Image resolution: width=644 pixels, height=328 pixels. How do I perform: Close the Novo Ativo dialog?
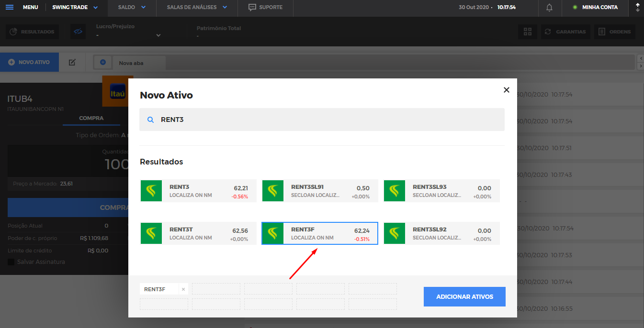click(x=507, y=90)
